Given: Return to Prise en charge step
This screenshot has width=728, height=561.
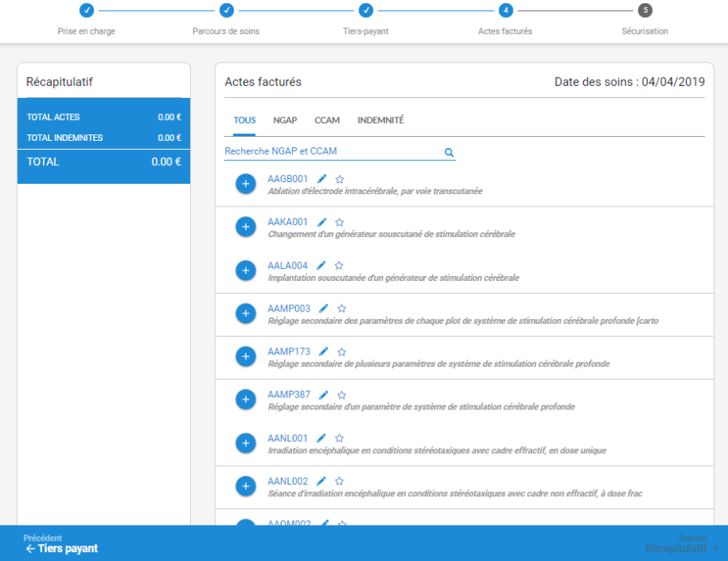Looking at the screenshot, I should [87, 11].
